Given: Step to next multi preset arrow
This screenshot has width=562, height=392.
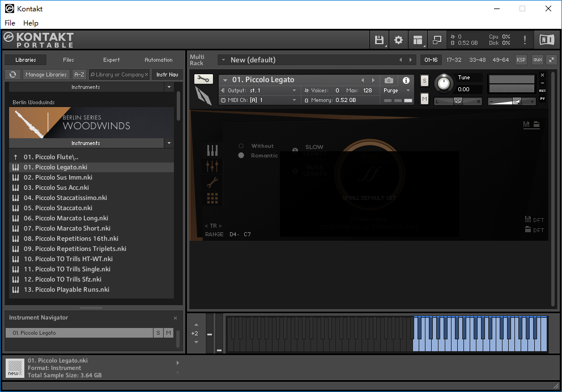Looking at the screenshot, I should click(411, 60).
